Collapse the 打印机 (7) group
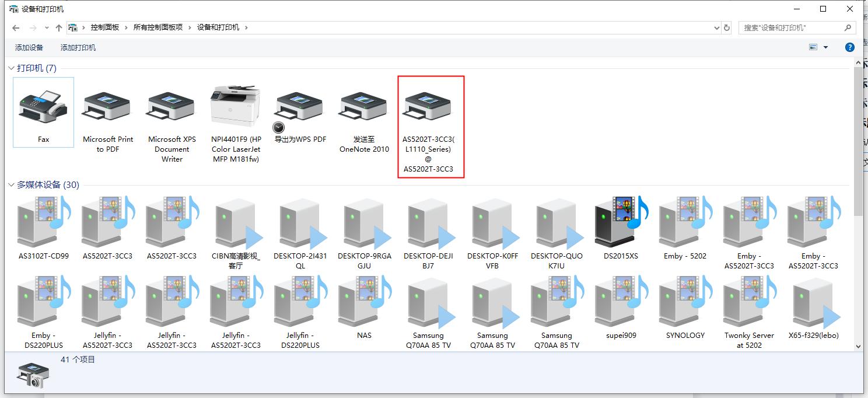The width and height of the screenshot is (868, 398). [12, 68]
